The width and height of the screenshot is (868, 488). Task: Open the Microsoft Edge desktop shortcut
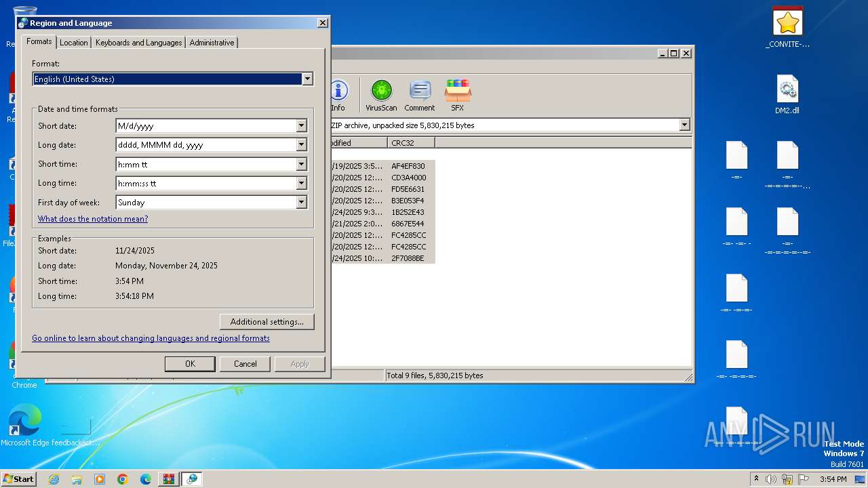[24, 426]
